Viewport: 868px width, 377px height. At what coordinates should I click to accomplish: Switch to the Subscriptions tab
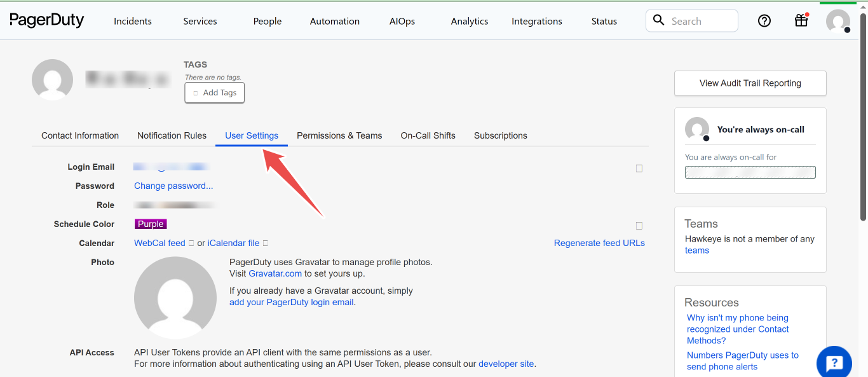pos(501,135)
